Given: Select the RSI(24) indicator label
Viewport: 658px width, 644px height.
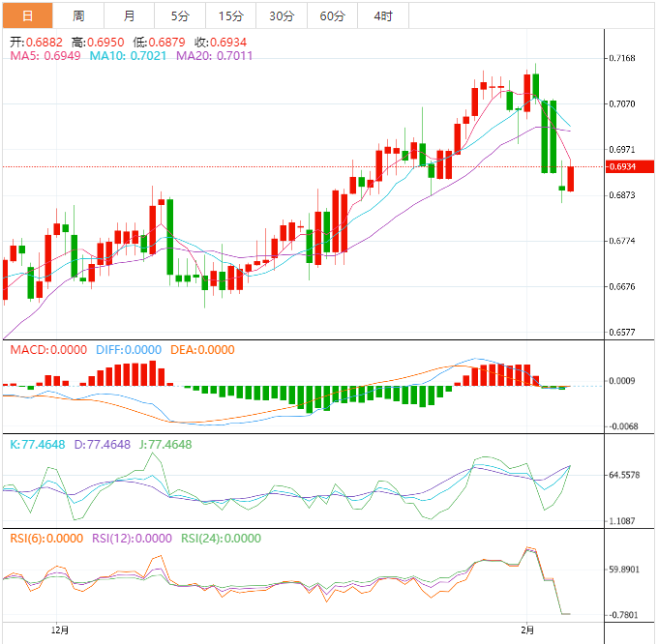Looking at the screenshot, I should (x=220, y=539).
